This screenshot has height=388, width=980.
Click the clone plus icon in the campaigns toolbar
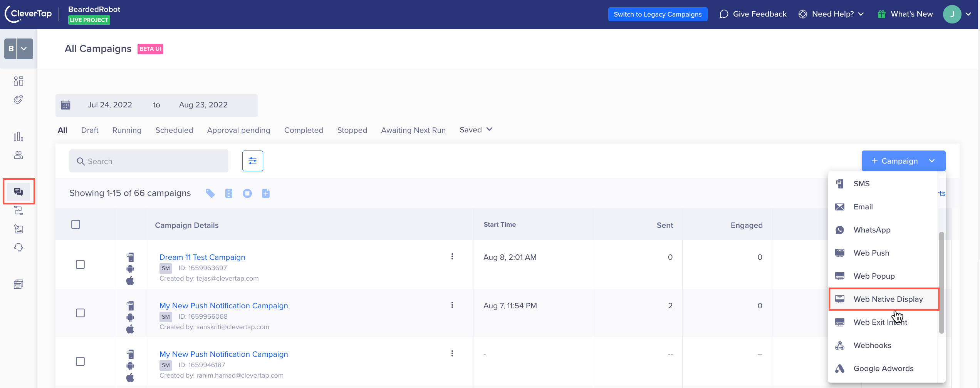click(x=266, y=193)
